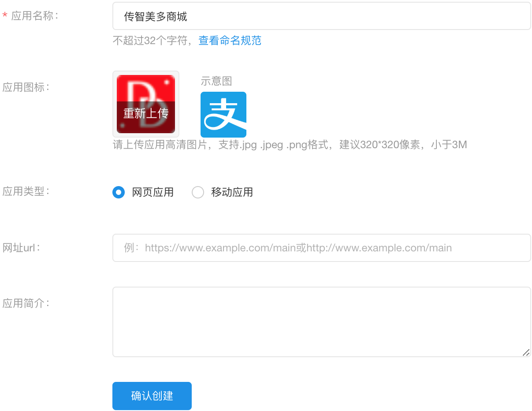Viewport: 532px width, 411px height.
Task: Click the 网址url input field
Action: click(321, 248)
